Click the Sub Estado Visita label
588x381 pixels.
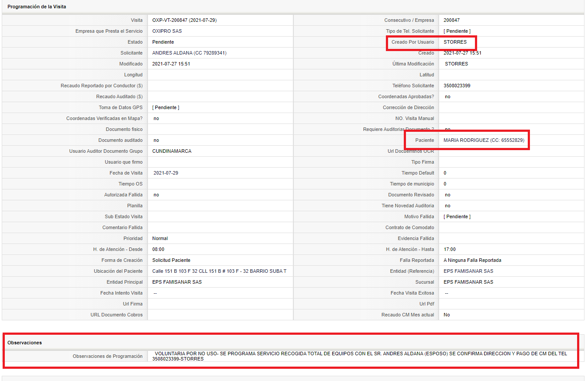coord(124,216)
